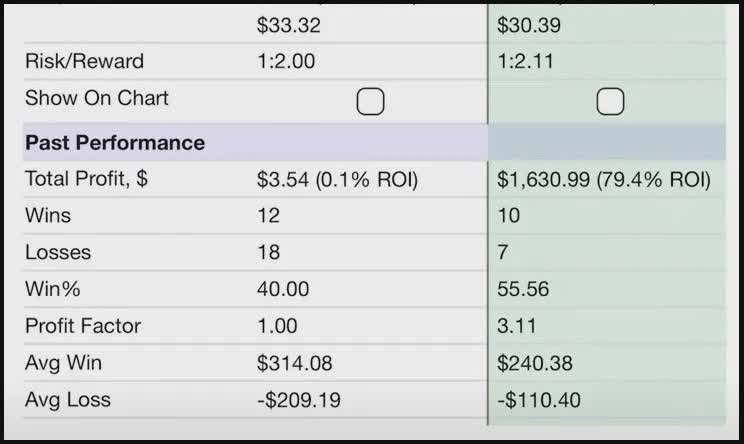The height and width of the screenshot is (444, 744).
Task: Click the Losses value 18
Action: [x=269, y=252]
